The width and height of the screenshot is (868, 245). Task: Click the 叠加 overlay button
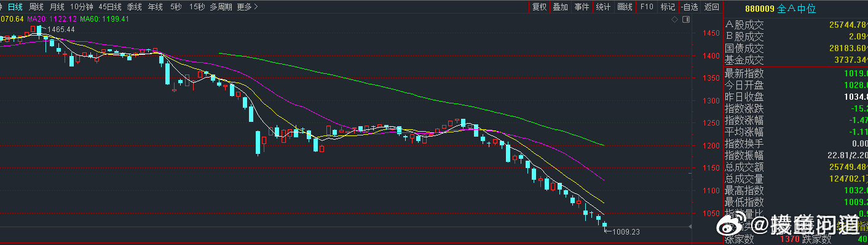560,7
